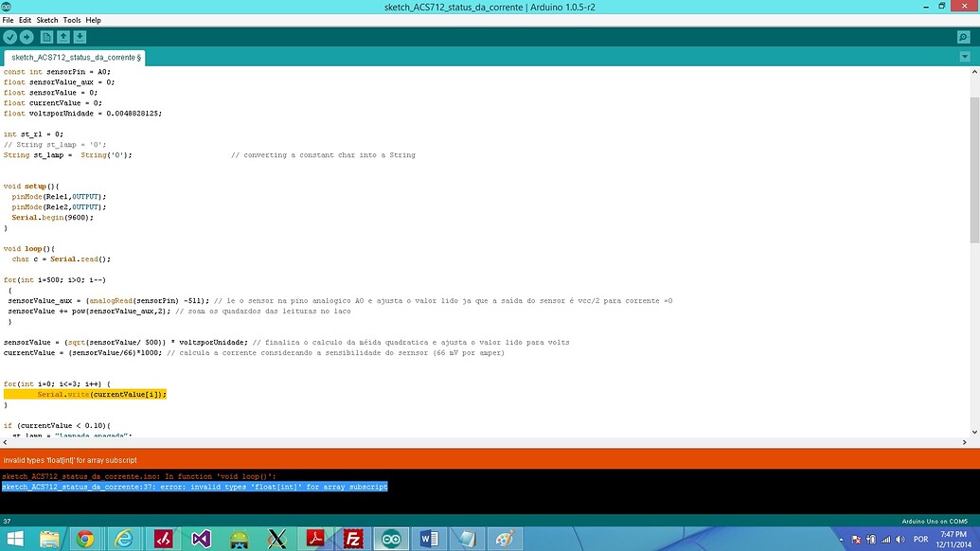The height and width of the screenshot is (551, 980).
Task: Open Microsoft Word from the taskbar
Action: tap(429, 538)
